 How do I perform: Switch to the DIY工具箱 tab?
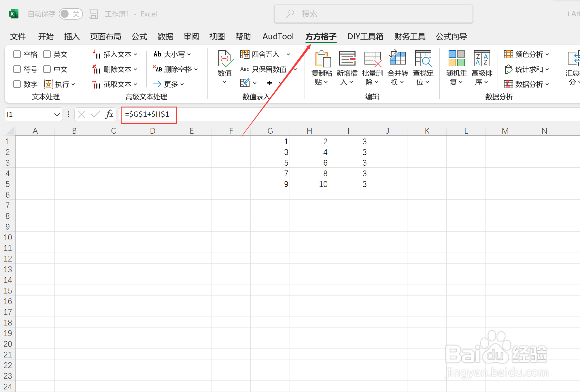[x=365, y=37]
